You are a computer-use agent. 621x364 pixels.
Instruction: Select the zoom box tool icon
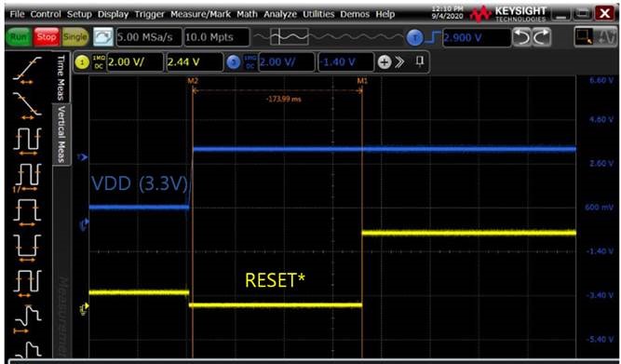point(584,37)
